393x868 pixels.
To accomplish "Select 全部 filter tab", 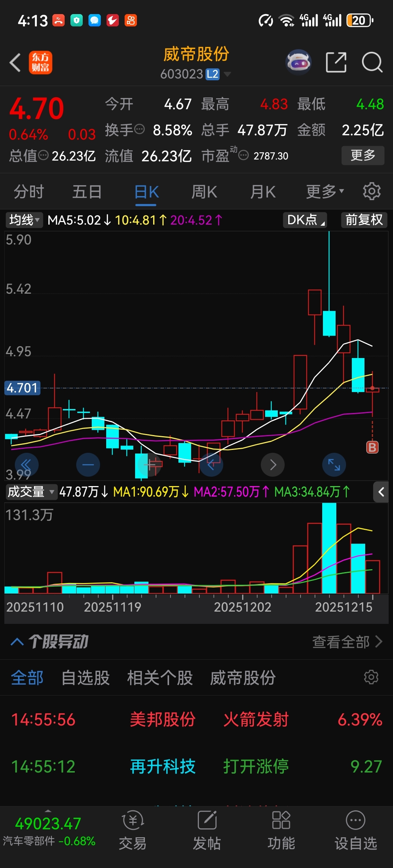I will click(27, 677).
